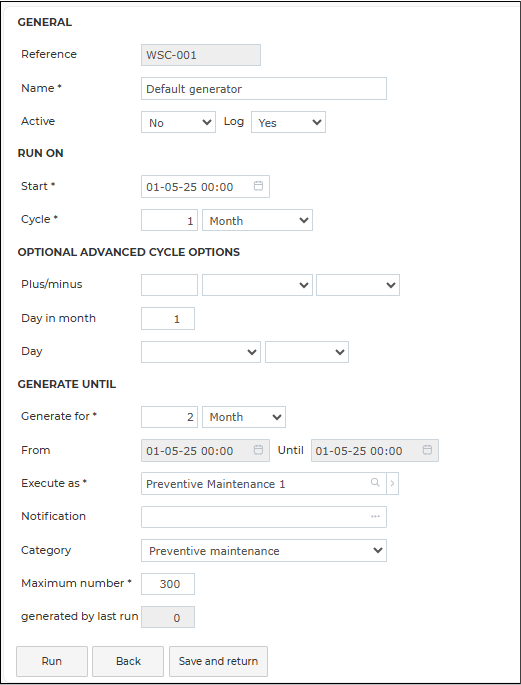Open the calendar picker in Start field

pos(258,186)
